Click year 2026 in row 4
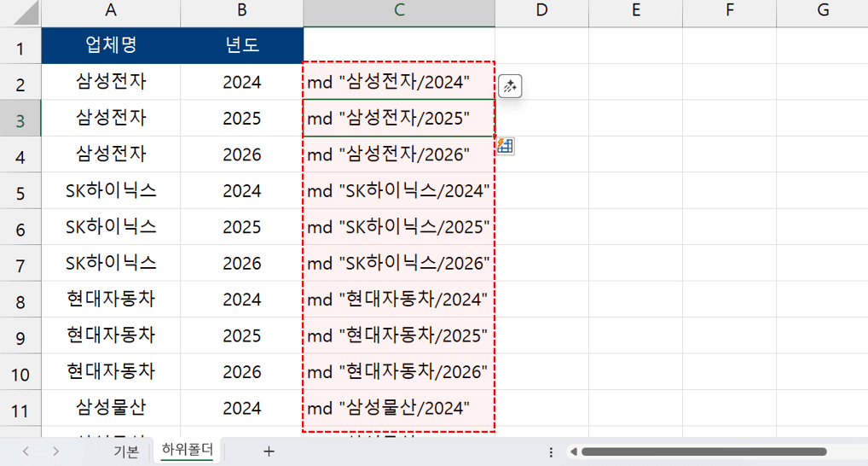The image size is (868, 466). [x=241, y=154]
